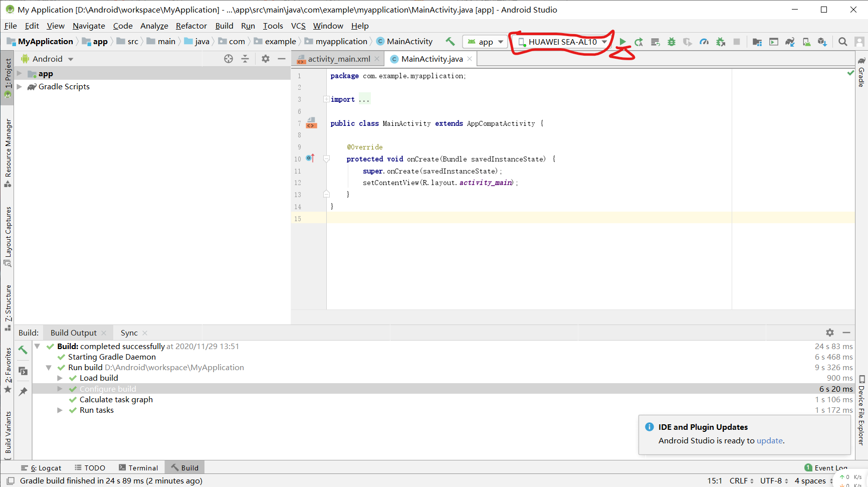Open the File menu
Image resolution: width=868 pixels, height=487 pixels.
click(x=11, y=26)
